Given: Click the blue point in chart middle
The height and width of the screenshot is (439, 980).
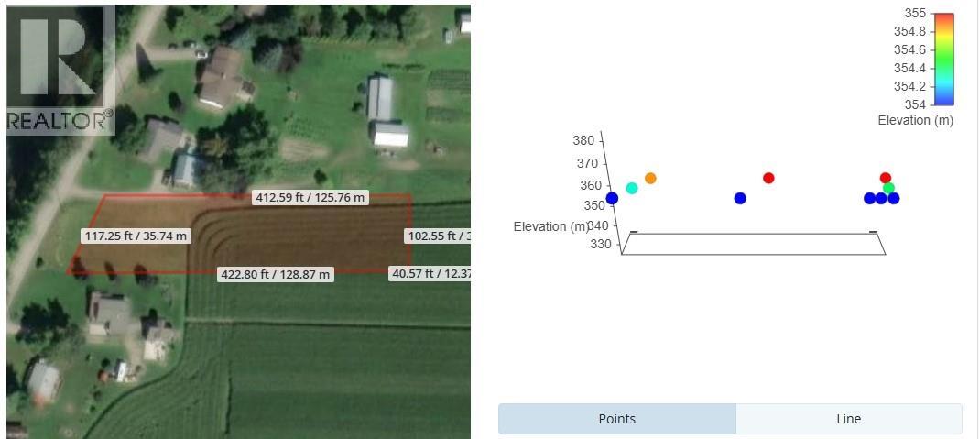Looking at the screenshot, I should pyautogui.click(x=740, y=198).
